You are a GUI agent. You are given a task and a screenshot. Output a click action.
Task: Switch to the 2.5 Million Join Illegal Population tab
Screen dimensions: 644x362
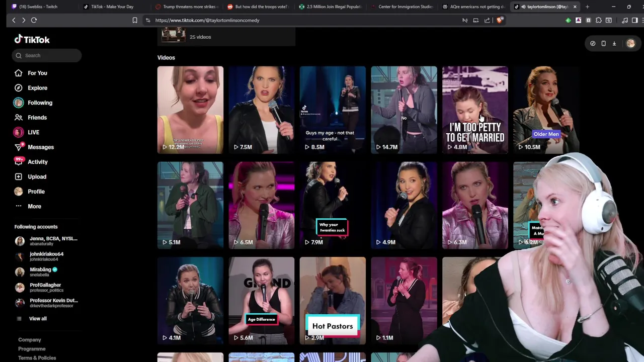(x=330, y=7)
